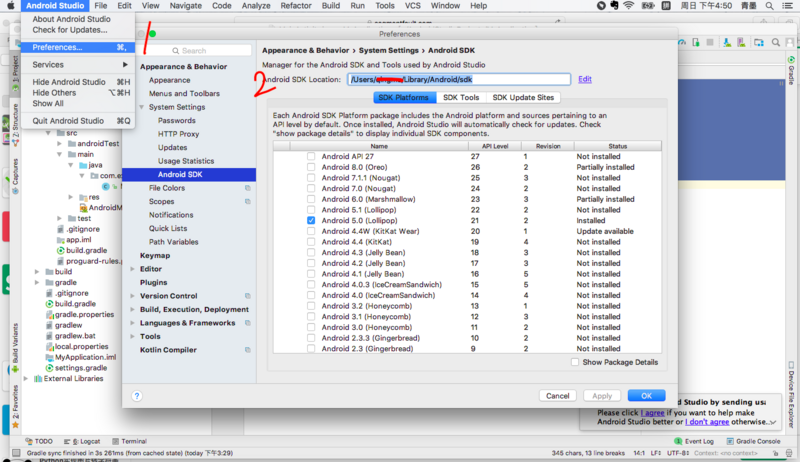Expand the Languages & Frameworks category
Viewport: 800px width, 462px height.
(x=133, y=323)
